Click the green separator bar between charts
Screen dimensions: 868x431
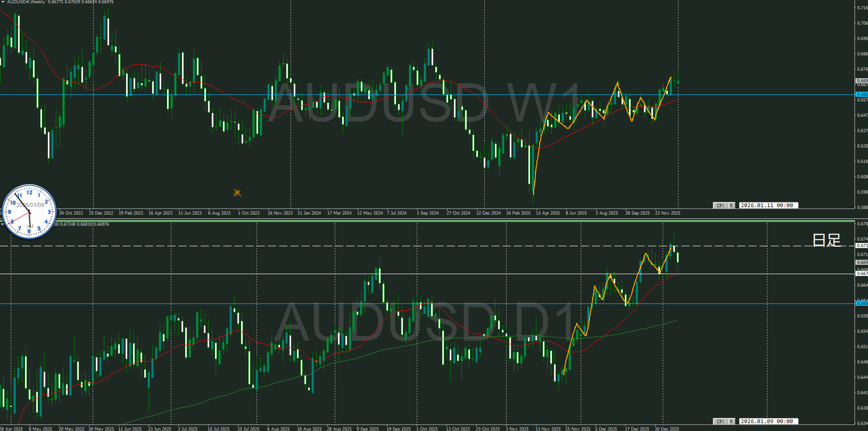point(428,221)
